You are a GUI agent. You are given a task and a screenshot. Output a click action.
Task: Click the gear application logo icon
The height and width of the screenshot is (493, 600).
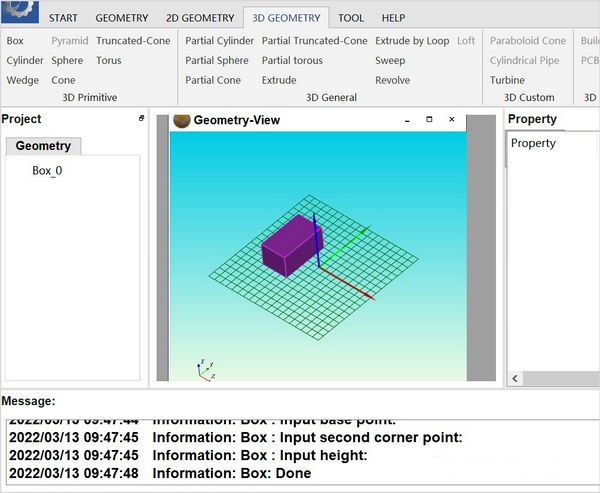20,11
